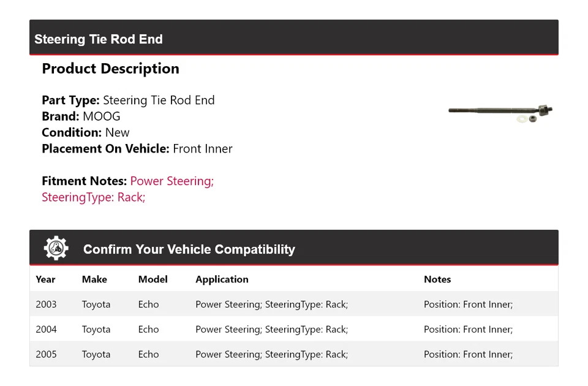Image resolution: width=588 pixels, height=386 pixels.
Task: Select the 2003 year cell
Action: point(46,305)
